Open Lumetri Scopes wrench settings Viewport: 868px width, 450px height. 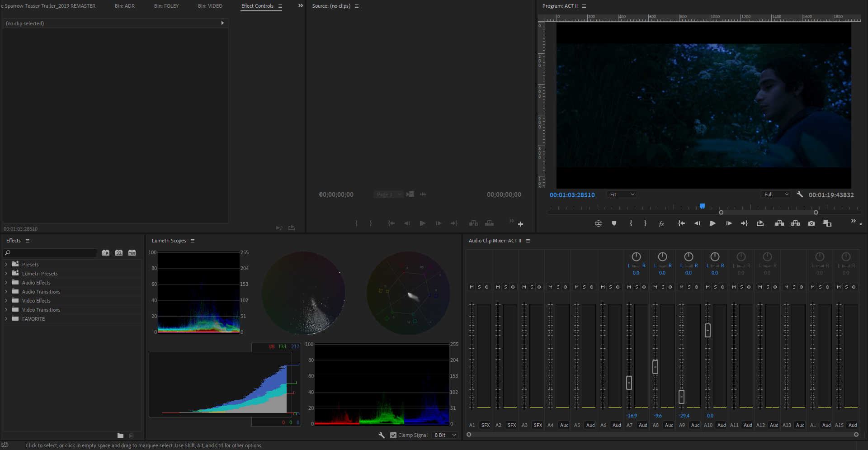click(382, 435)
